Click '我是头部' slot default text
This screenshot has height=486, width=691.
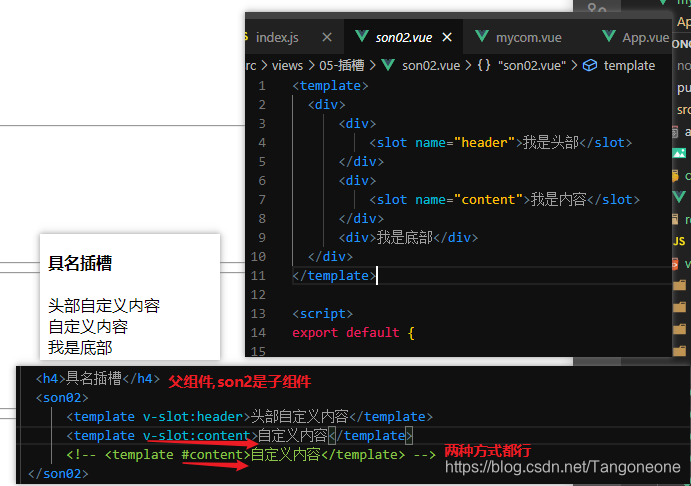pyautogui.click(x=550, y=143)
